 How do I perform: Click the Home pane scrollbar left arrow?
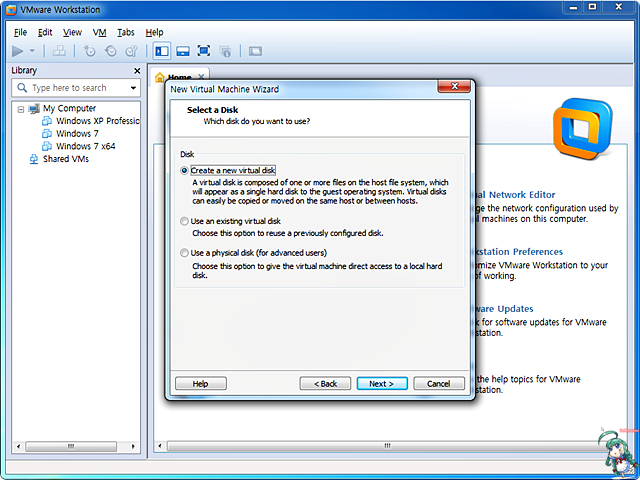point(160,446)
